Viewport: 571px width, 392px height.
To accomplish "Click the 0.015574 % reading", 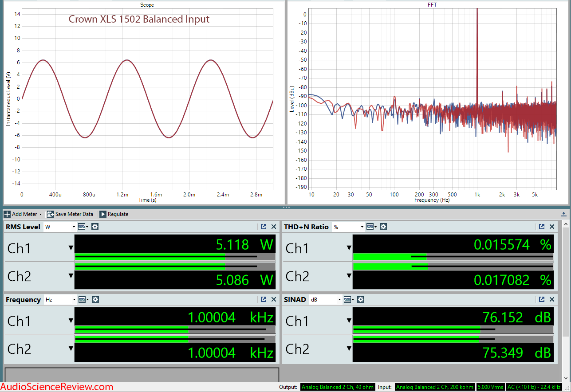I will [x=512, y=244].
